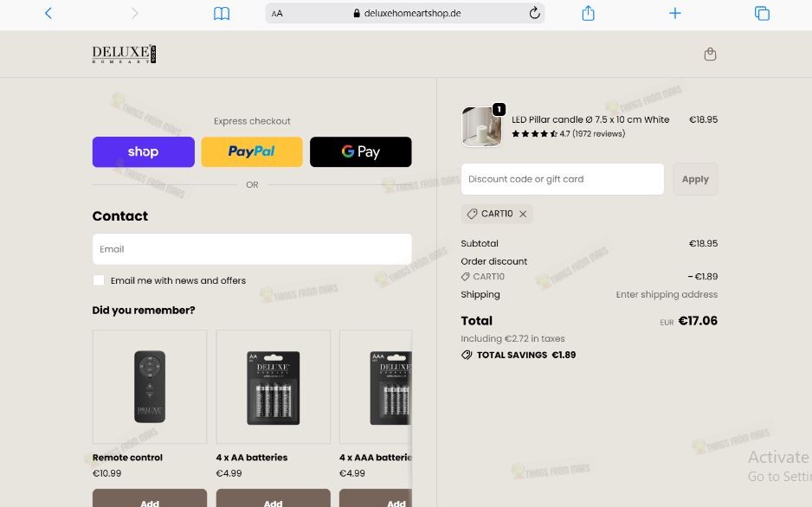Tick Email me with news and offers

[x=99, y=280]
